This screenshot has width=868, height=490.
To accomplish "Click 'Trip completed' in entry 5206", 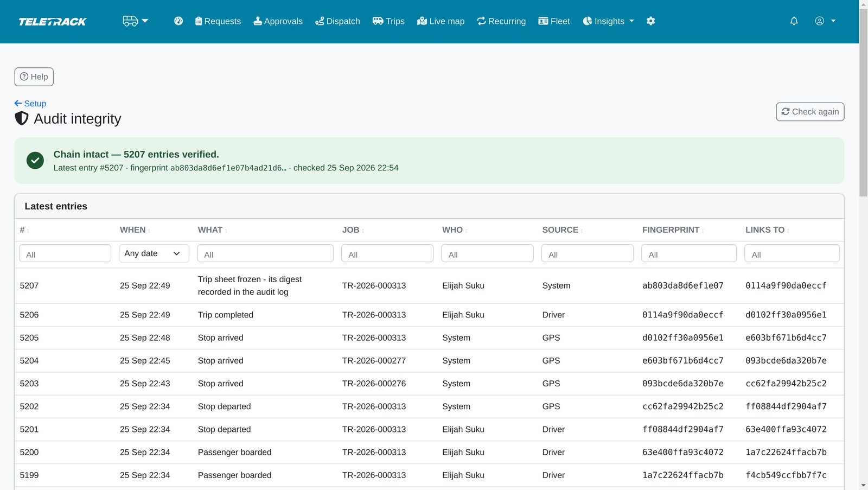I will pyautogui.click(x=226, y=315).
